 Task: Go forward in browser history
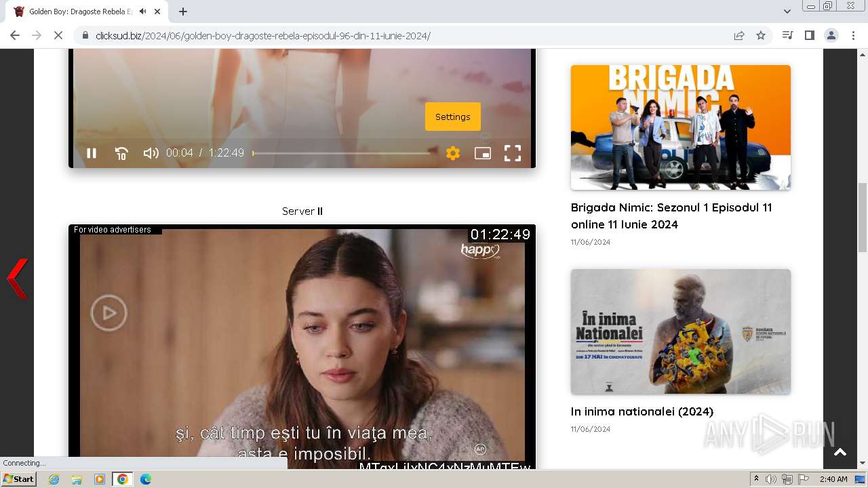37,35
